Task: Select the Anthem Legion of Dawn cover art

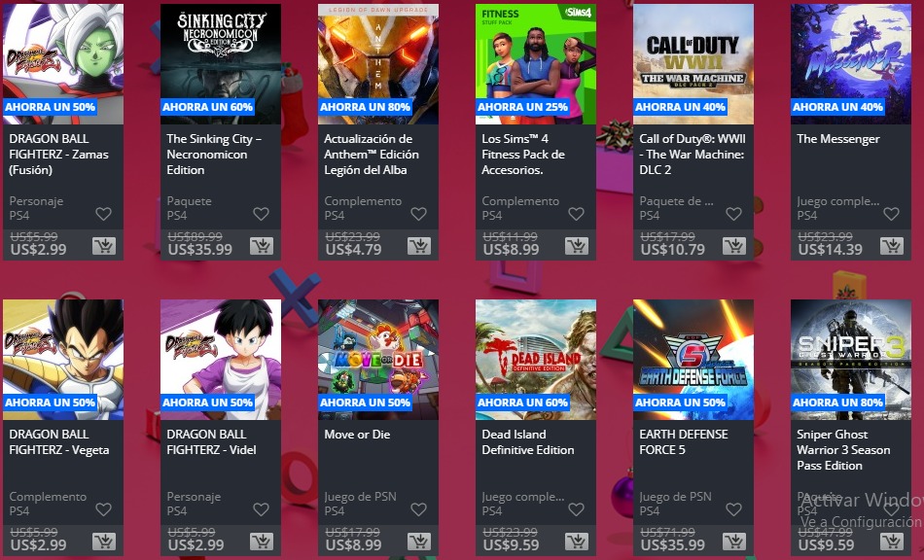Action: coord(378,63)
